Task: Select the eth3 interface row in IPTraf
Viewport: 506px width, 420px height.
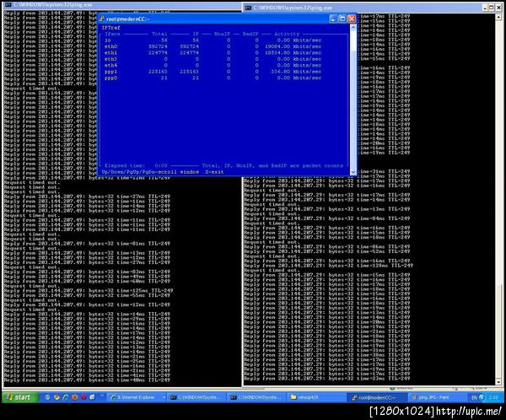Action: [213, 59]
